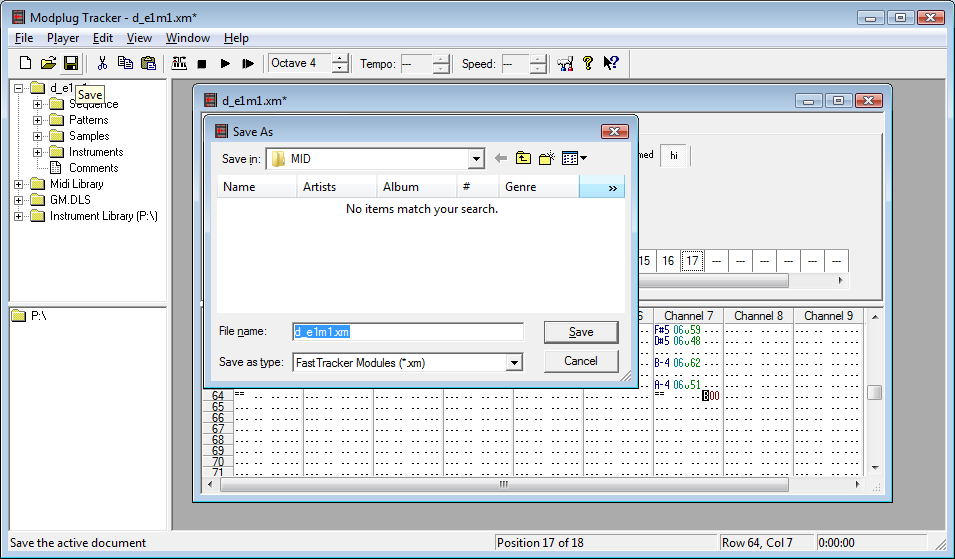This screenshot has height=559, width=955.
Task: Open the File menu
Action: click(24, 38)
